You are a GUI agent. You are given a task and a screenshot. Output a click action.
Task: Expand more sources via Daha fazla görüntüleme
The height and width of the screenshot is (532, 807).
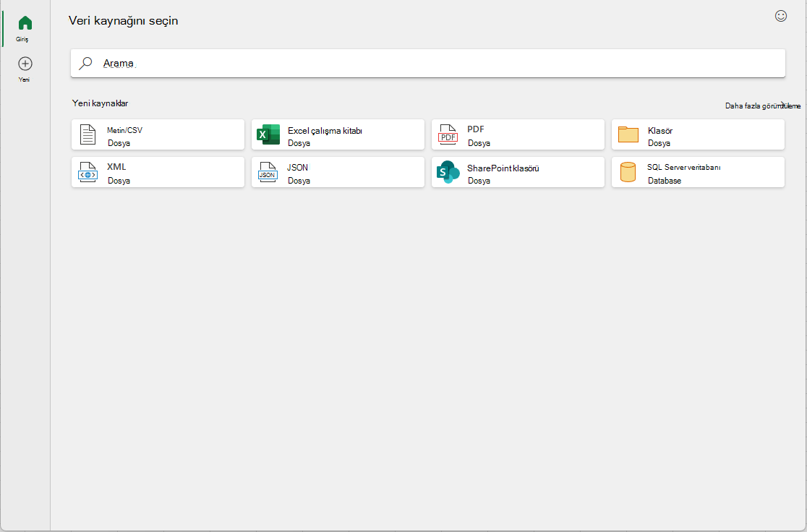point(763,106)
